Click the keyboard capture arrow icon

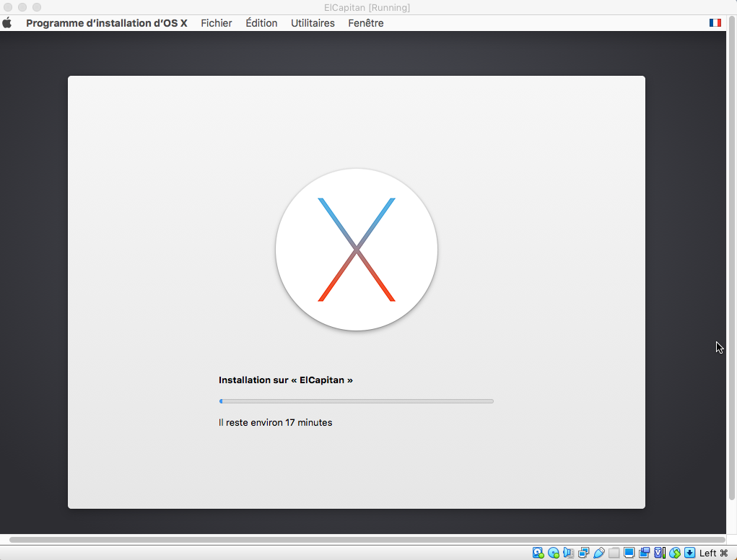[x=689, y=553]
